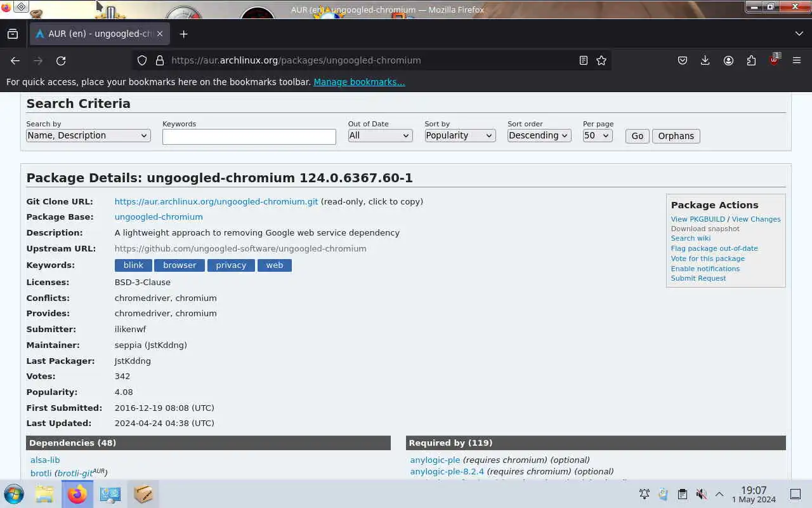Open the package box taskbar icon
This screenshot has width=812, height=508.
point(143,494)
